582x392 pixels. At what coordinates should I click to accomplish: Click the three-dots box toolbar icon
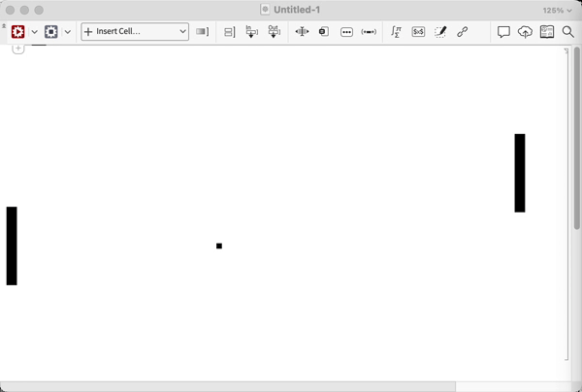[x=346, y=32]
